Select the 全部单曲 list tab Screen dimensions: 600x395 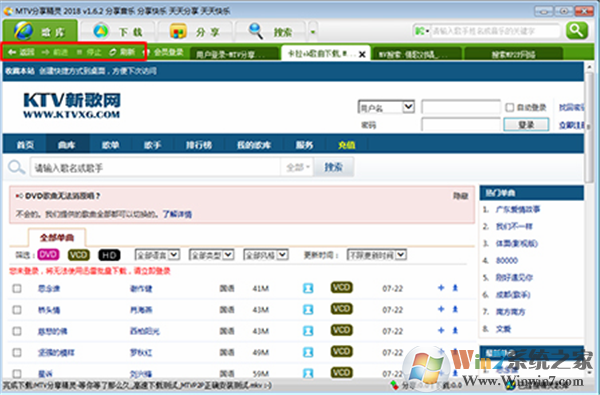tap(57, 237)
